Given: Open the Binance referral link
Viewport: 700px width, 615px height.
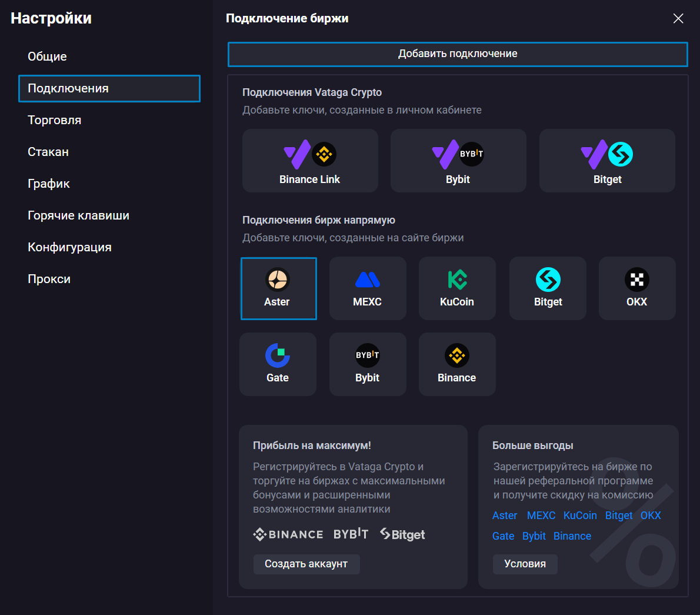Looking at the screenshot, I should coord(572,536).
